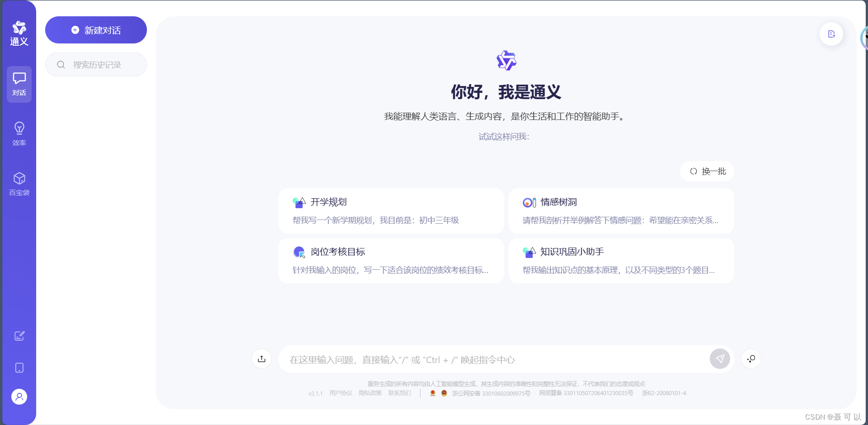Select the 知识巩固小助手 suggestion card

pyautogui.click(x=621, y=261)
